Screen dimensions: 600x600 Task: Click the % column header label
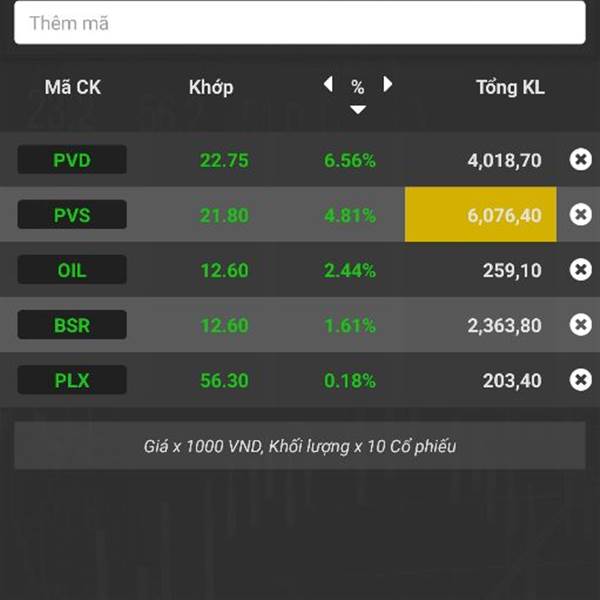[x=357, y=87]
